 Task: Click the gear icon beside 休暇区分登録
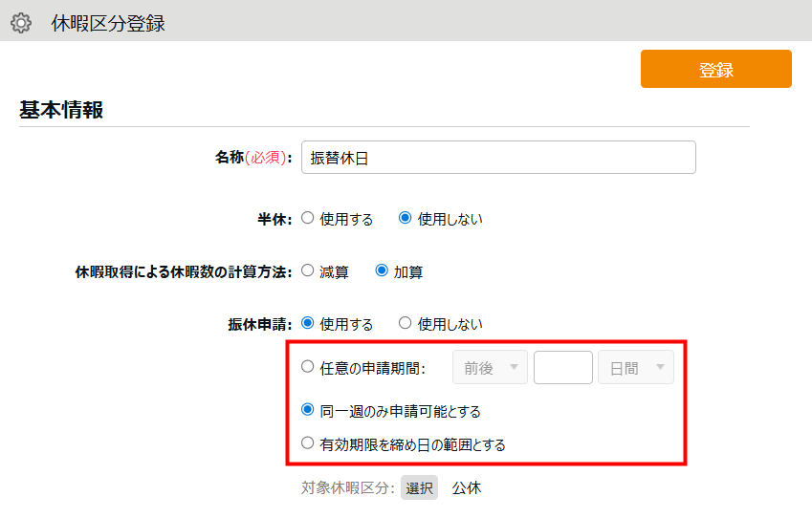pos(20,23)
